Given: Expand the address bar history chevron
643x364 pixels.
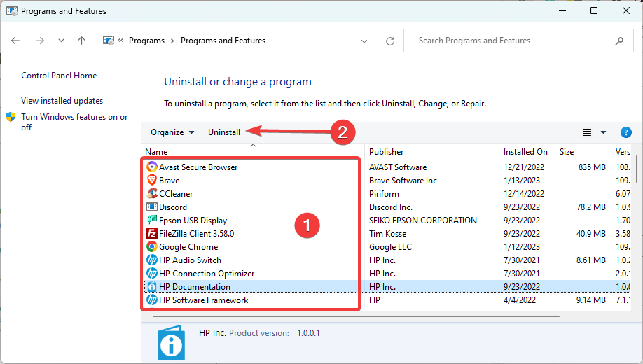Looking at the screenshot, I should (364, 41).
